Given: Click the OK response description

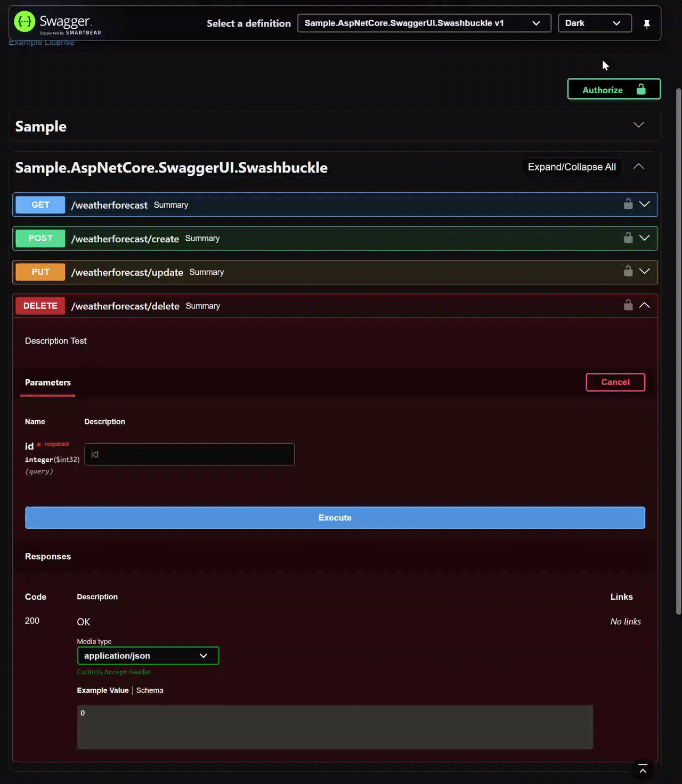Looking at the screenshot, I should click(x=84, y=622).
